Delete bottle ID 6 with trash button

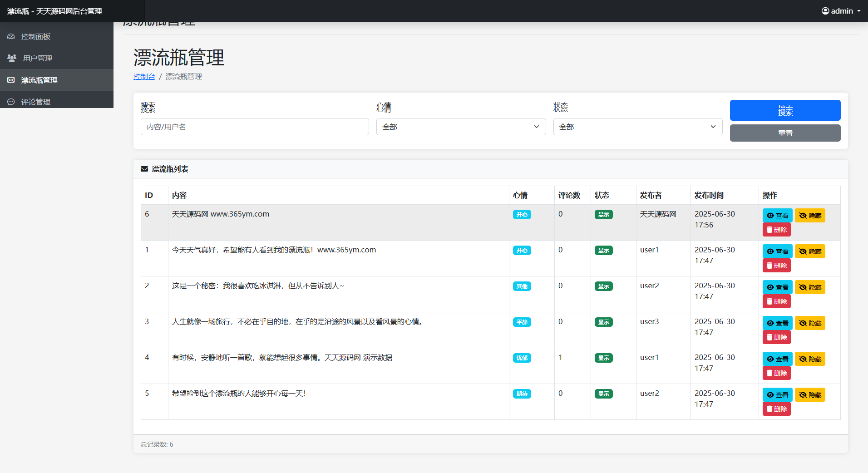click(x=776, y=230)
